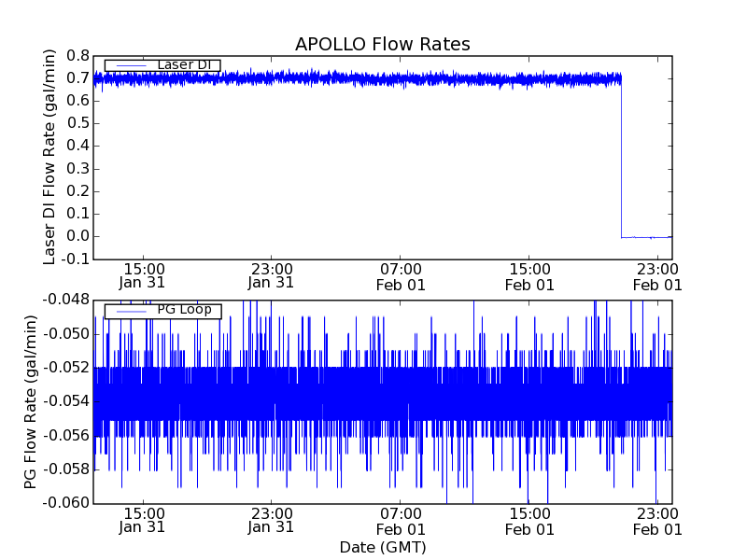
Task: Click PG chart's 15:00 Jan 31 label
Action: (142, 521)
